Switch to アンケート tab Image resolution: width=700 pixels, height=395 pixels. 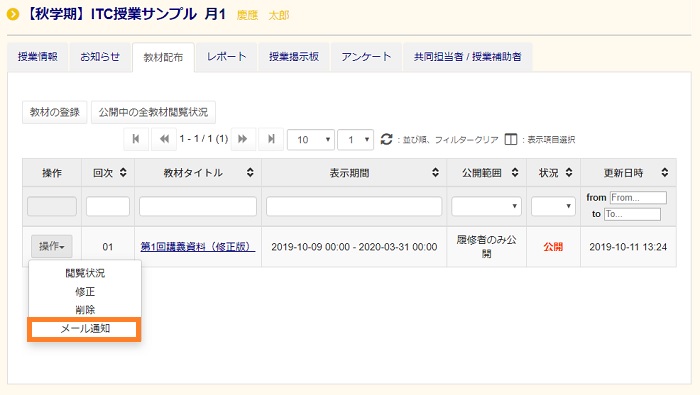coord(366,57)
